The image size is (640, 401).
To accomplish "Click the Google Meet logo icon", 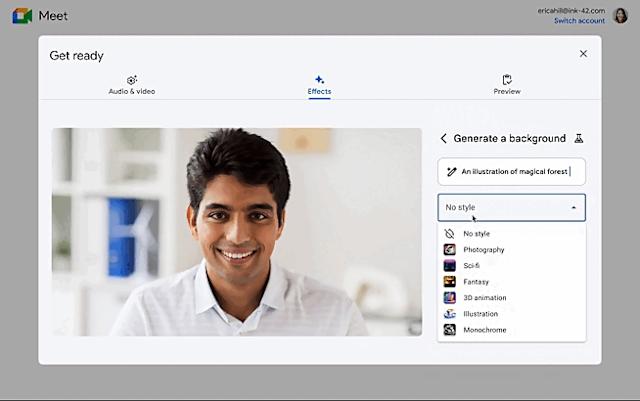I will click(22, 15).
